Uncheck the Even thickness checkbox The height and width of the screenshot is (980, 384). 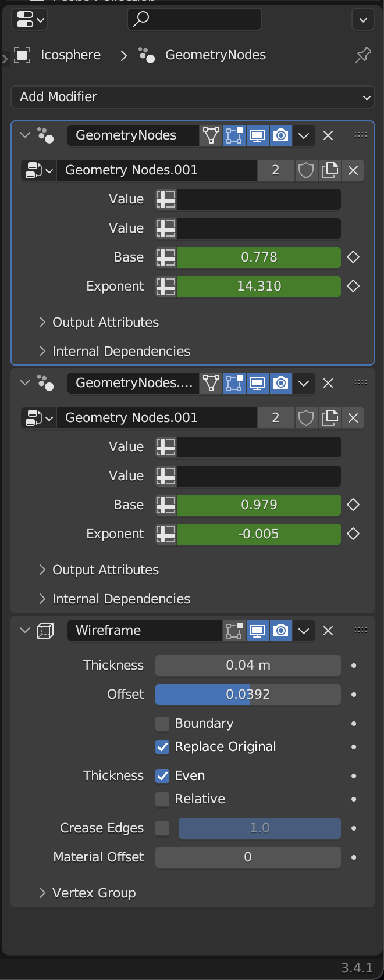pos(162,776)
